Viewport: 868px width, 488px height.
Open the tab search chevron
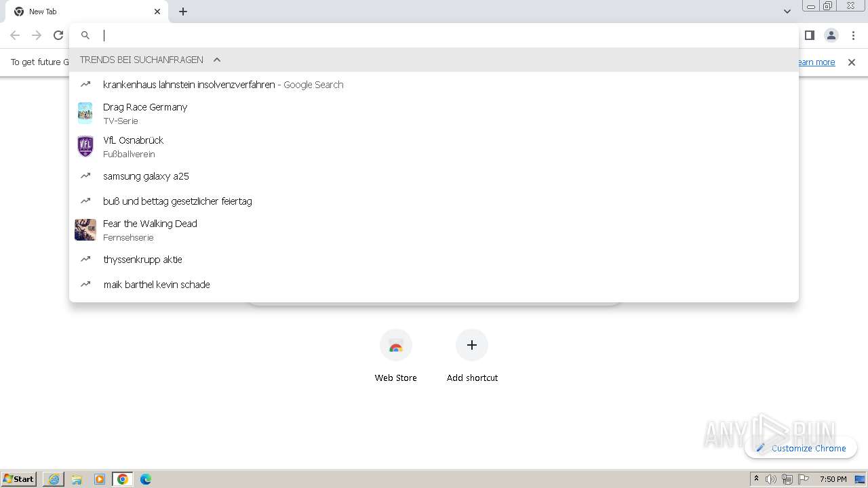coord(787,12)
